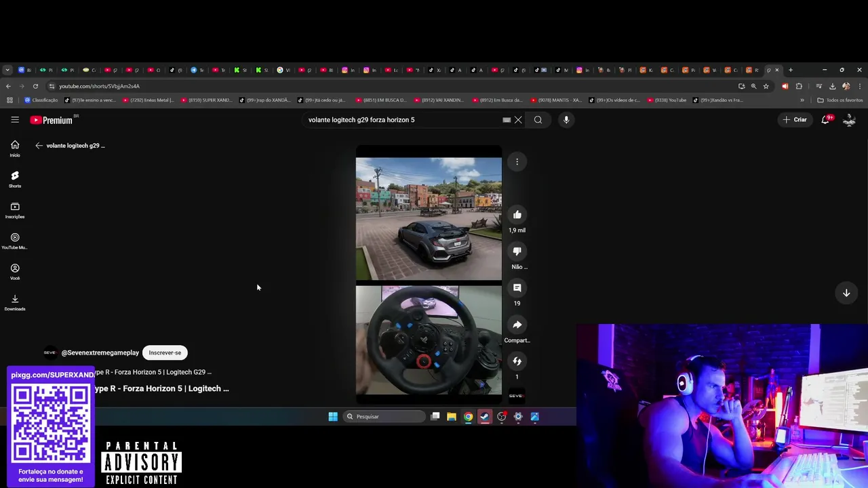The width and height of the screenshot is (868, 488).
Task: Go back using the arrow beside 'volante logitech g29'
Action: click(x=39, y=146)
